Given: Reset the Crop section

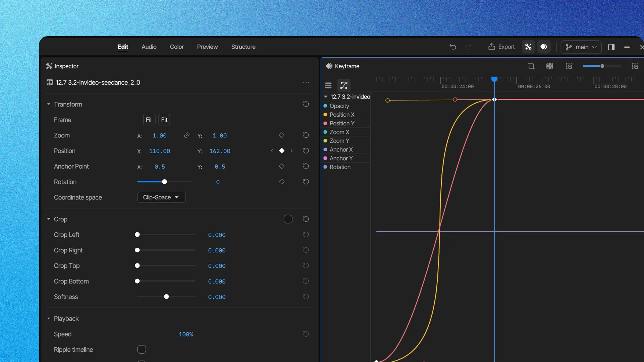Looking at the screenshot, I should (x=306, y=219).
